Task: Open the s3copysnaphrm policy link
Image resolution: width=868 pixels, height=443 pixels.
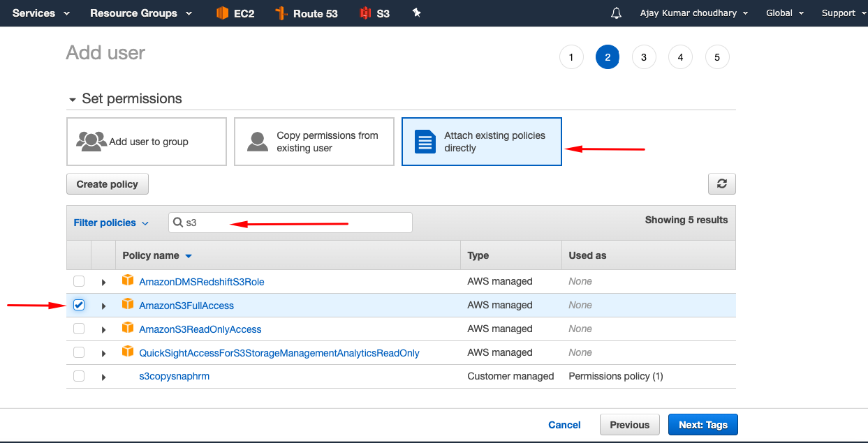Action: (175, 376)
